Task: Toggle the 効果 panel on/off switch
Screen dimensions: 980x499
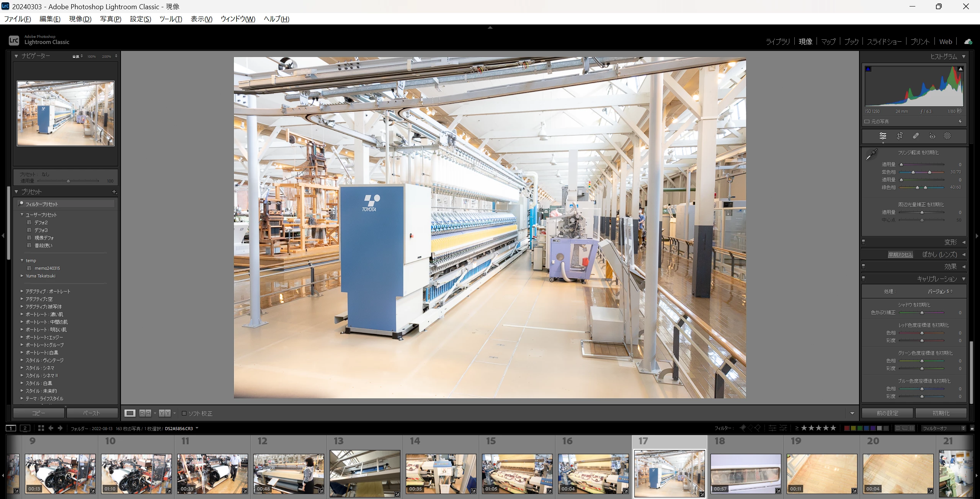Action: [x=864, y=266]
